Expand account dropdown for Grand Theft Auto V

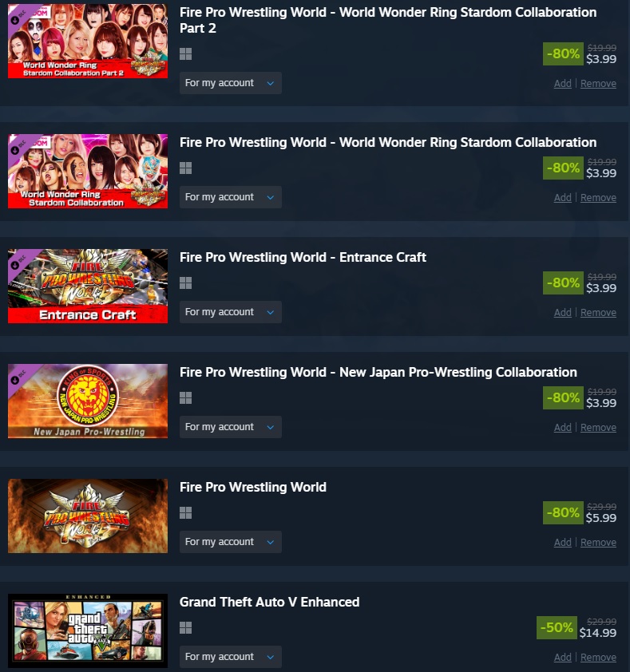coord(230,657)
